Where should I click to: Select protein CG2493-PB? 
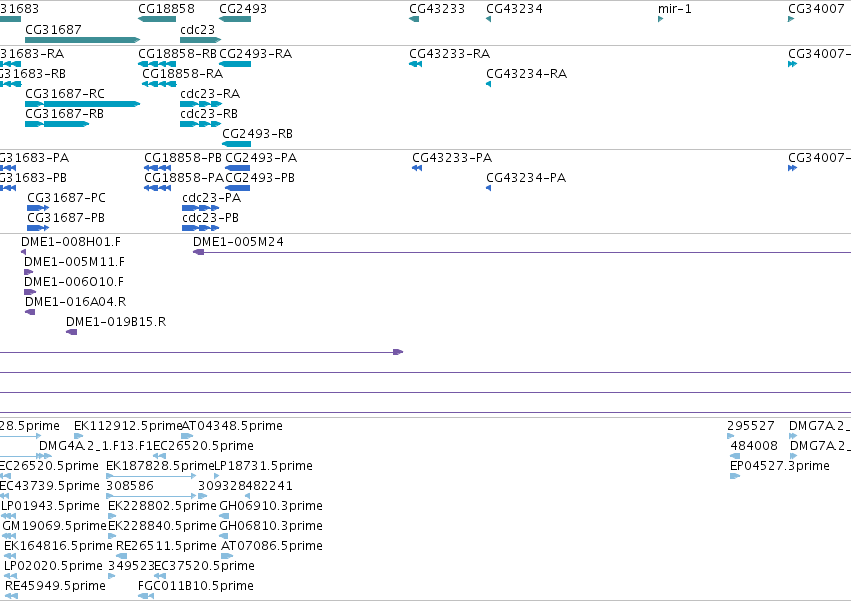pos(260,178)
